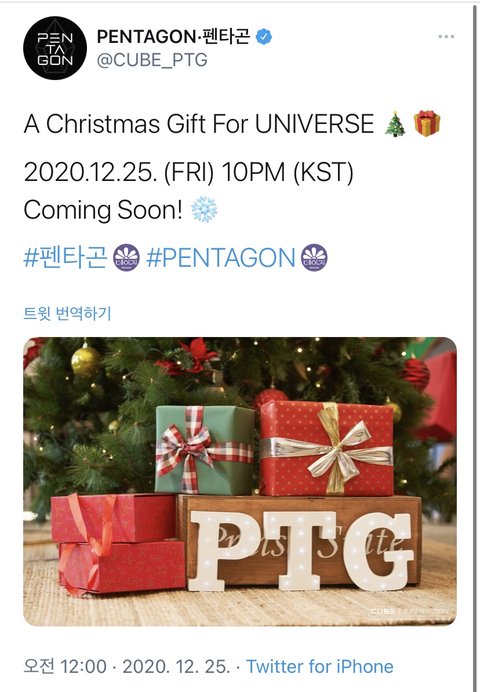Click the Christmas tree emoji
The image size is (480, 692).
[395, 124]
